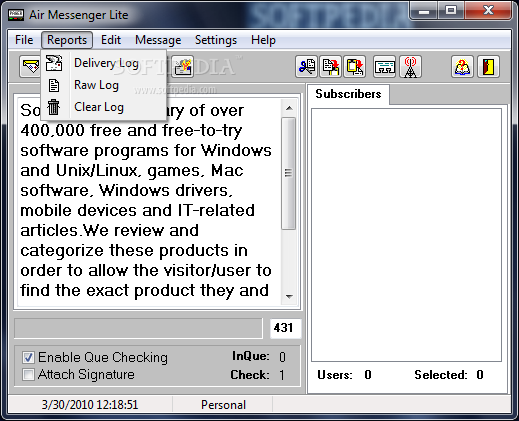Open the Help menu
519x421 pixels.
[263, 40]
